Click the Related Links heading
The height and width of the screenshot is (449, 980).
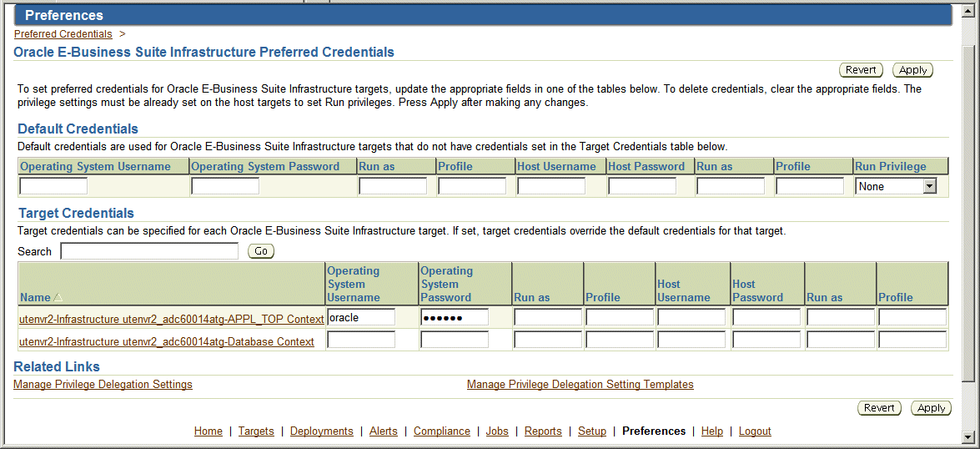pyautogui.click(x=57, y=366)
